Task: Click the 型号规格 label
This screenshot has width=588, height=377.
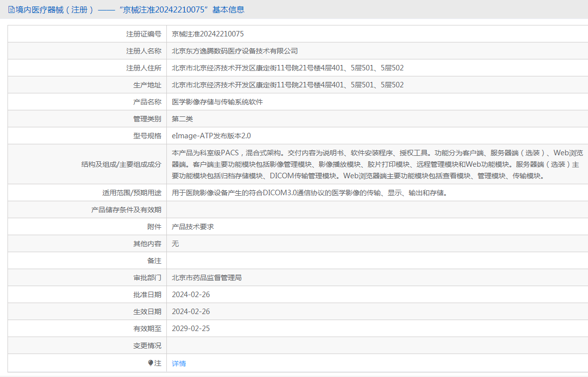Action: tap(147, 136)
